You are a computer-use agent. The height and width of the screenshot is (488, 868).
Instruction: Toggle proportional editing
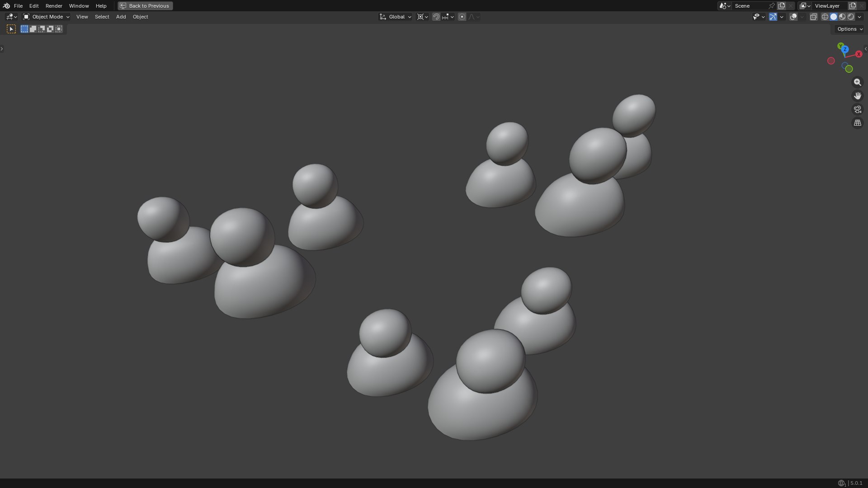(462, 17)
